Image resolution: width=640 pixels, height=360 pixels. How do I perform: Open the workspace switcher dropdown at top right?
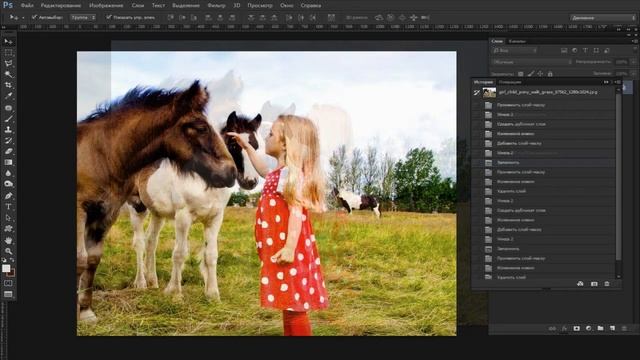coord(603,18)
